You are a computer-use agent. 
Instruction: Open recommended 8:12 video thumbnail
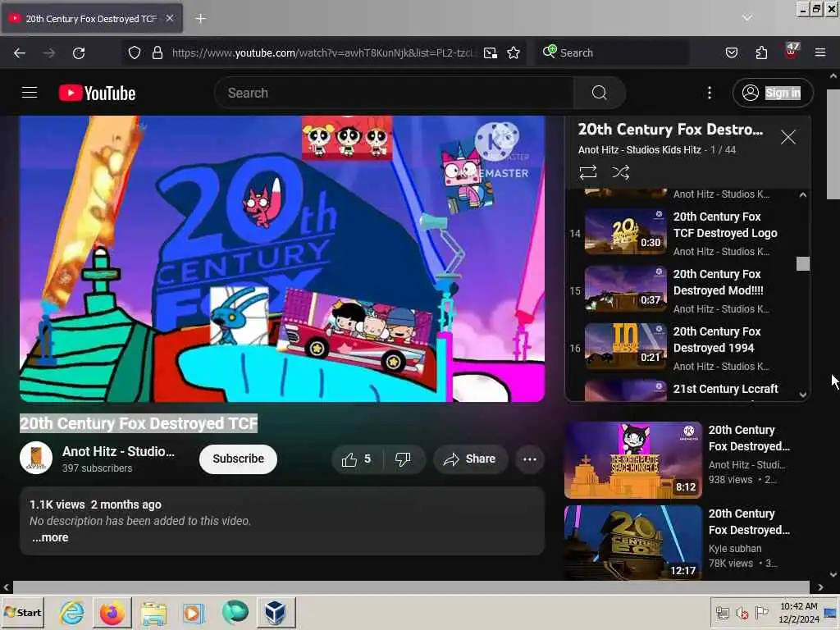coord(632,460)
